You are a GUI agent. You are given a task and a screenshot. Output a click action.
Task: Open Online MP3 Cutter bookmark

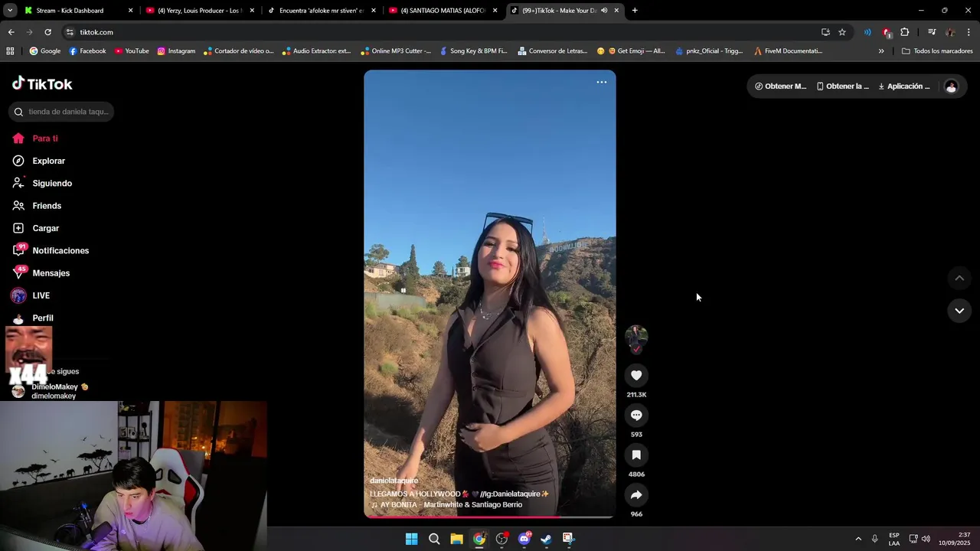pyautogui.click(x=395, y=51)
